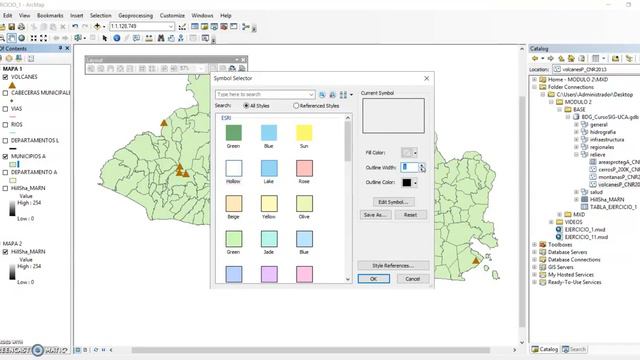
Task: Click Cancel in Symbol Selector
Action: click(413, 279)
